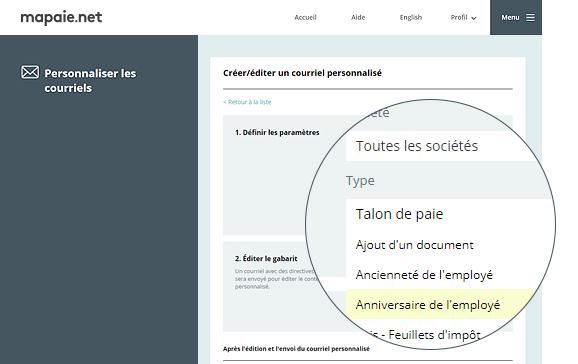Screen dimensions: 578x364
Task: Click the 2. Éditer le gabarit label
Action: [266, 258]
